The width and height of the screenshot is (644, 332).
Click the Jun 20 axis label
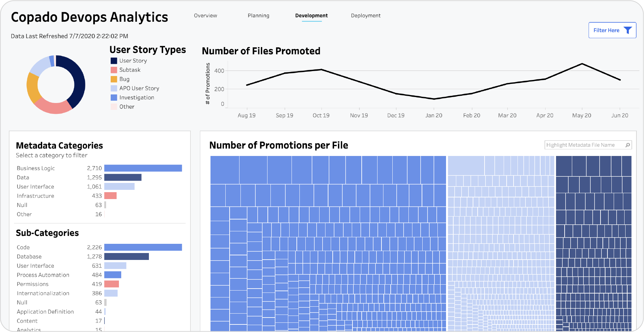pos(620,115)
